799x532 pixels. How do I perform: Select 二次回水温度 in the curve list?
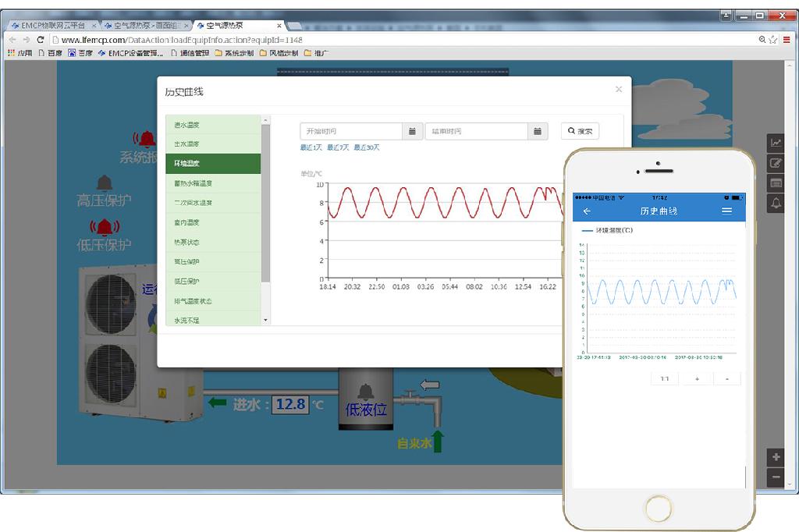pos(213,203)
